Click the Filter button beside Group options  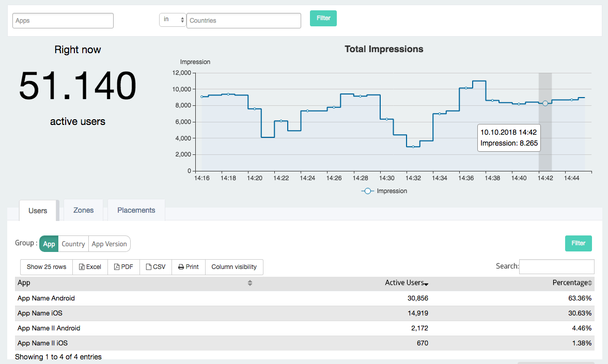(578, 243)
